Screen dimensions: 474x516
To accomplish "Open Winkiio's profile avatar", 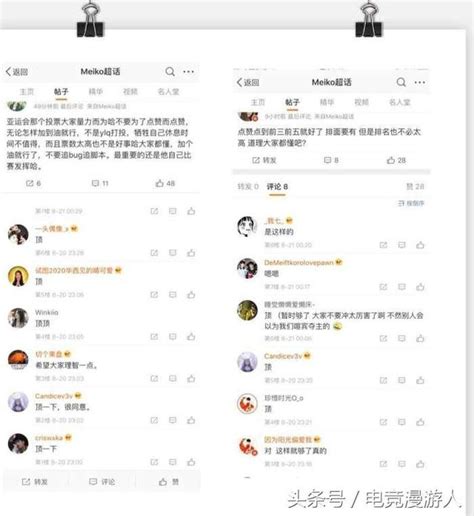I will pos(18,318).
